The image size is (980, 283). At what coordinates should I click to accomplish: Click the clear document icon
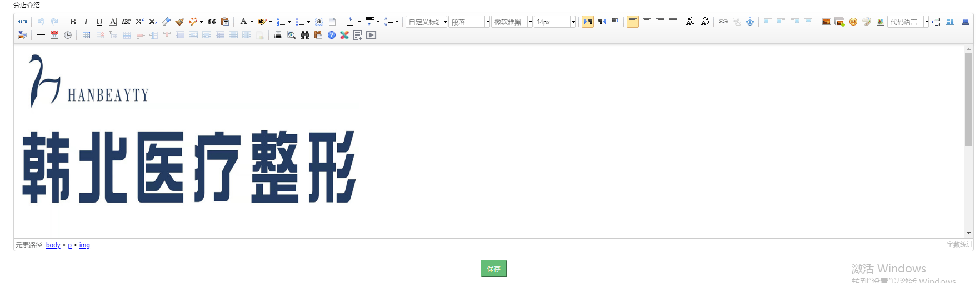[332, 22]
